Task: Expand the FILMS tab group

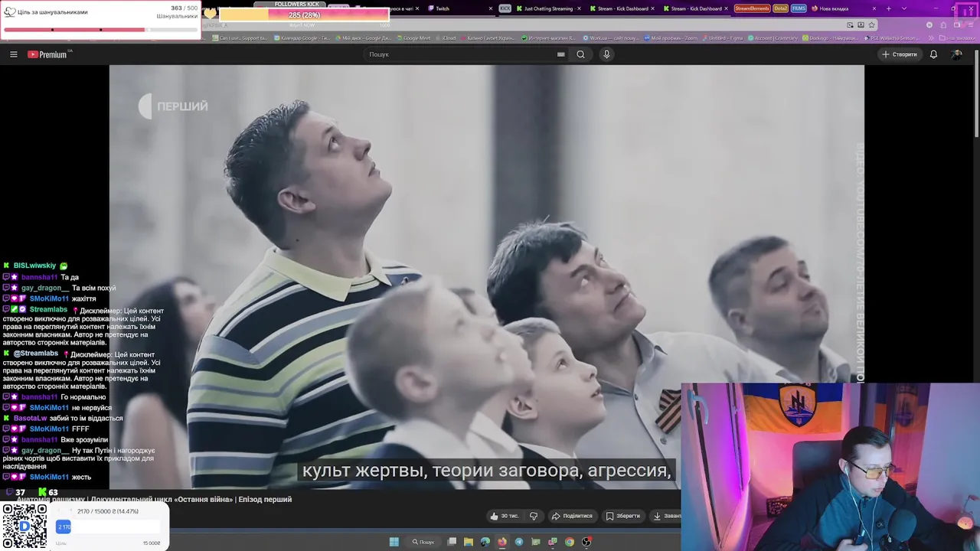Action: (x=799, y=8)
